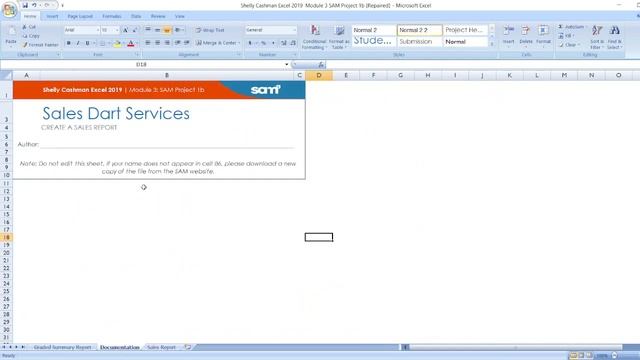Viewport: 640px width, 360px height.
Task: Open Conditional Formatting menu
Action: 314,37
